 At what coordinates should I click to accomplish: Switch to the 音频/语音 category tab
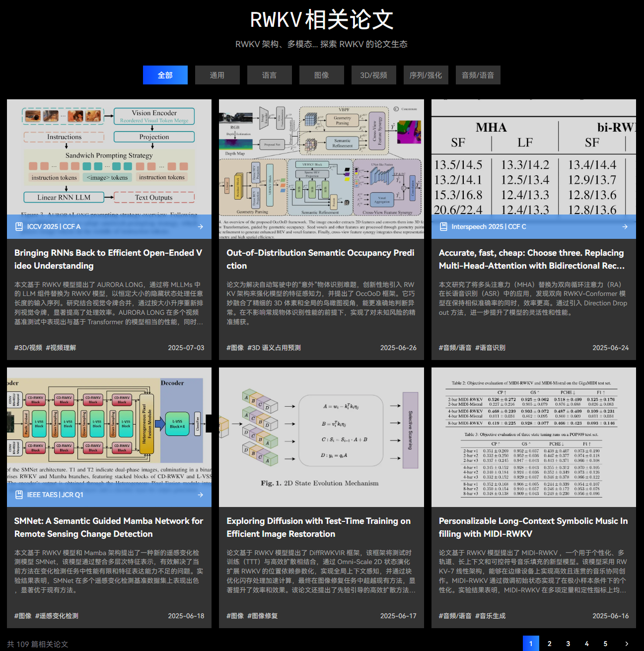477,75
